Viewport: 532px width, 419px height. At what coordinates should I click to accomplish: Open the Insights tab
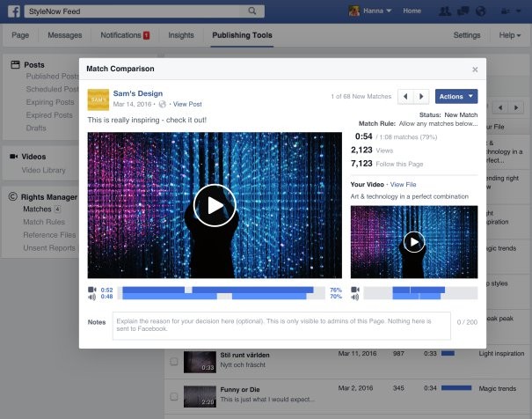[x=181, y=35]
